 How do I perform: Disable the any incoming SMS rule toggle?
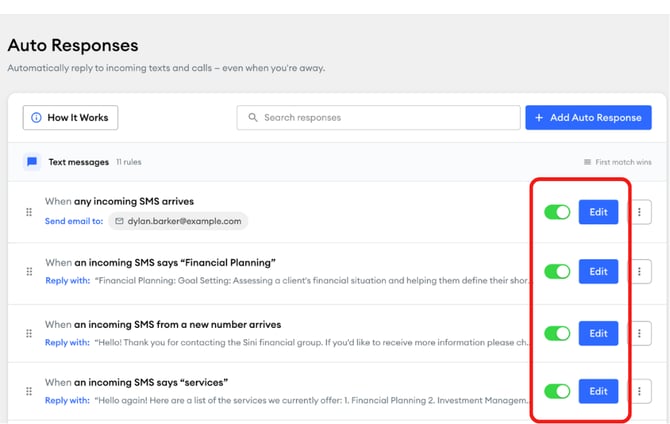point(557,212)
